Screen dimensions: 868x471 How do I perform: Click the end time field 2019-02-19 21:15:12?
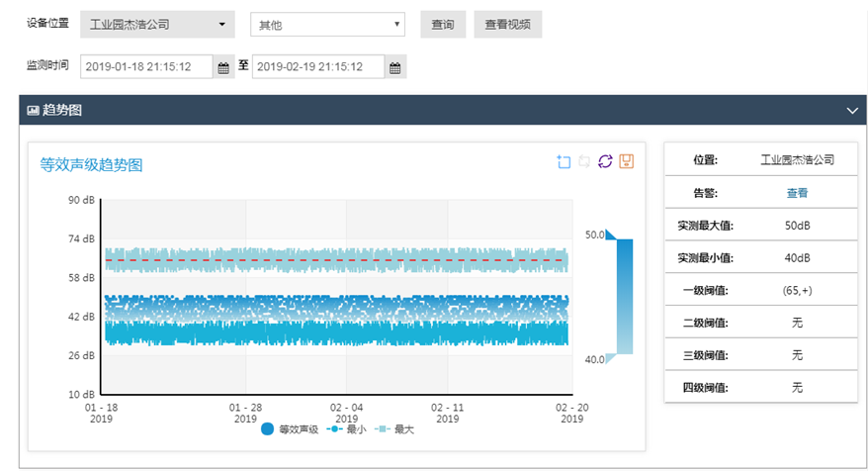pyautogui.click(x=317, y=66)
